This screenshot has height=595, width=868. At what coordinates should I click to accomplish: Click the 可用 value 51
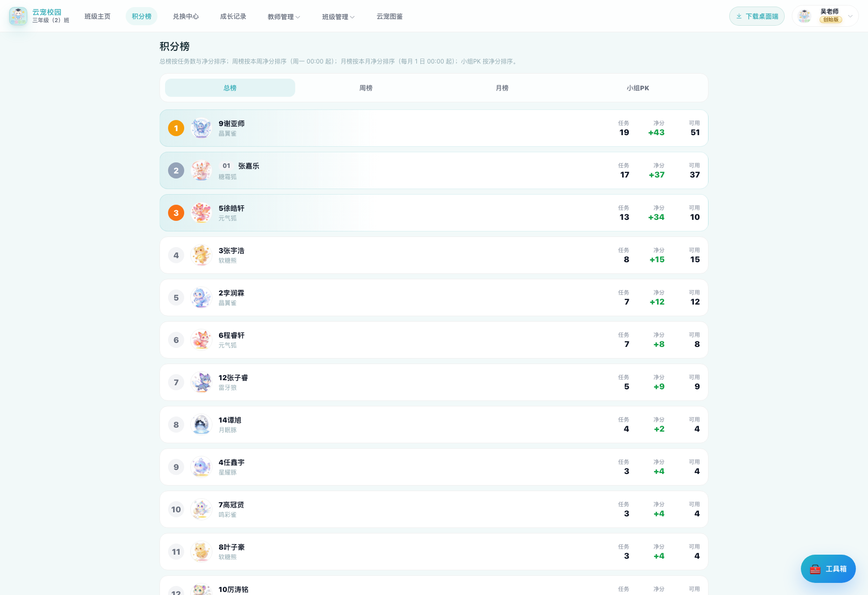[695, 133]
